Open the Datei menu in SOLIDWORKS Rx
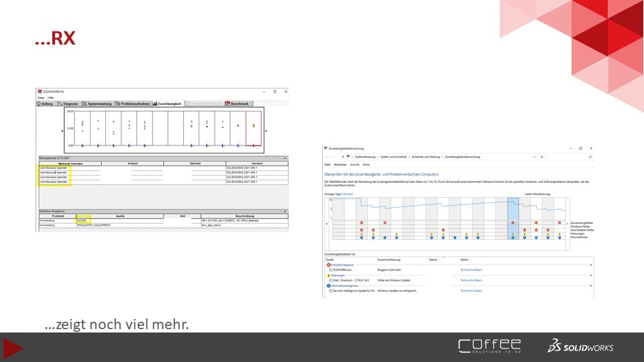Viewport: 644px width, 362px height. (x=41, y=98)
